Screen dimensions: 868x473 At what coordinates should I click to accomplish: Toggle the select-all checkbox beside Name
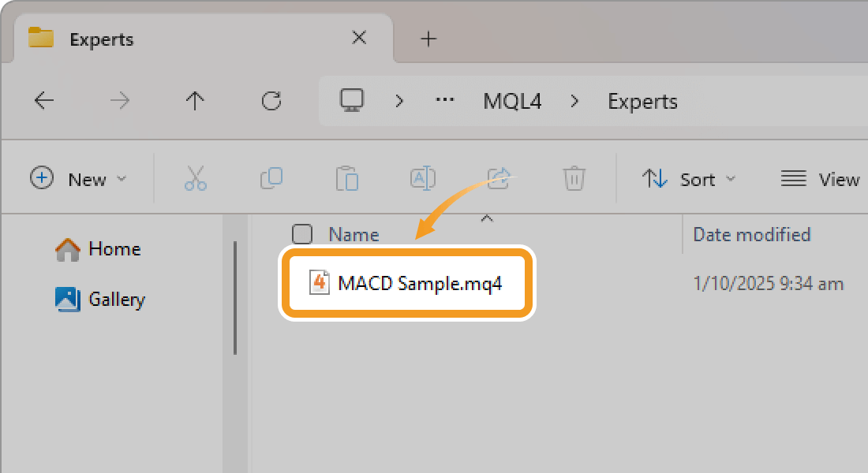click(x=301, y=234)
